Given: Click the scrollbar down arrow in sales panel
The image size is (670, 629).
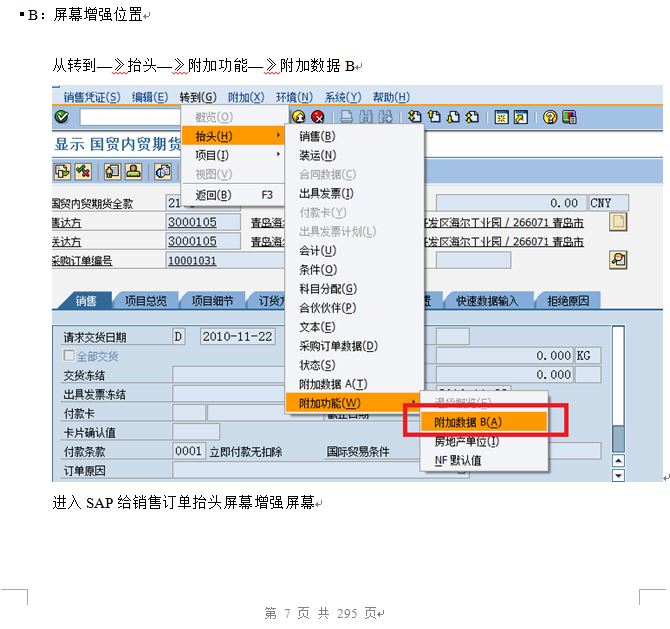Looking at the screenshot, I should pyautogui.click(x=618, y=475).
